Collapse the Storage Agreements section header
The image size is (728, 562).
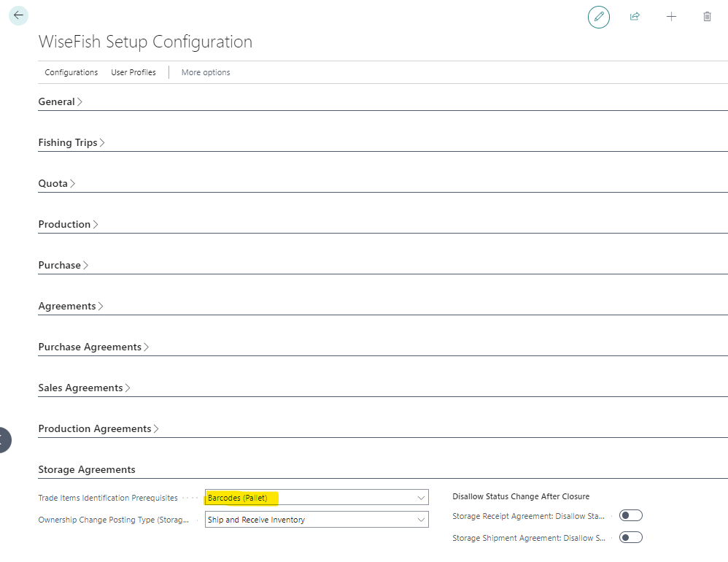tap(87, 470)
